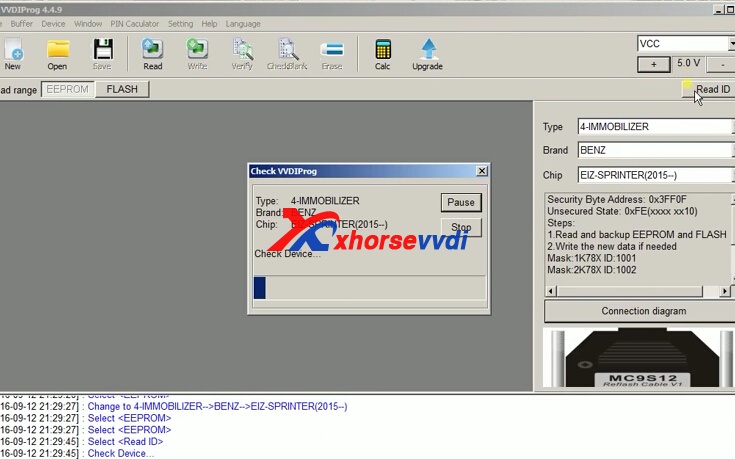Click the Upgrade arrow icon
The height and width of the screenshot is (459, 735).
click(x=428, y=53)
